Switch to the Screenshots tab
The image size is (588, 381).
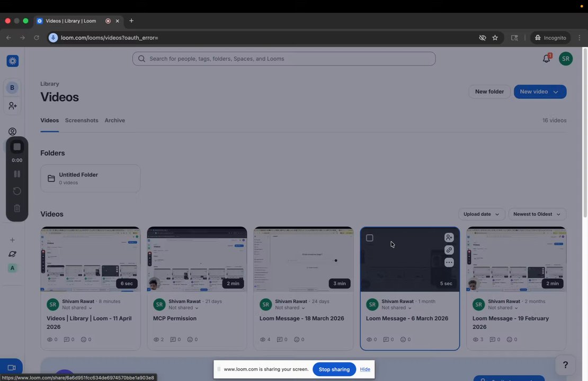point(82,120)
